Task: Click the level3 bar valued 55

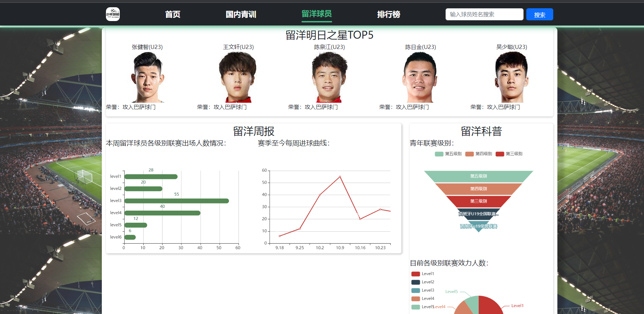Action: [x=176, y=201]
